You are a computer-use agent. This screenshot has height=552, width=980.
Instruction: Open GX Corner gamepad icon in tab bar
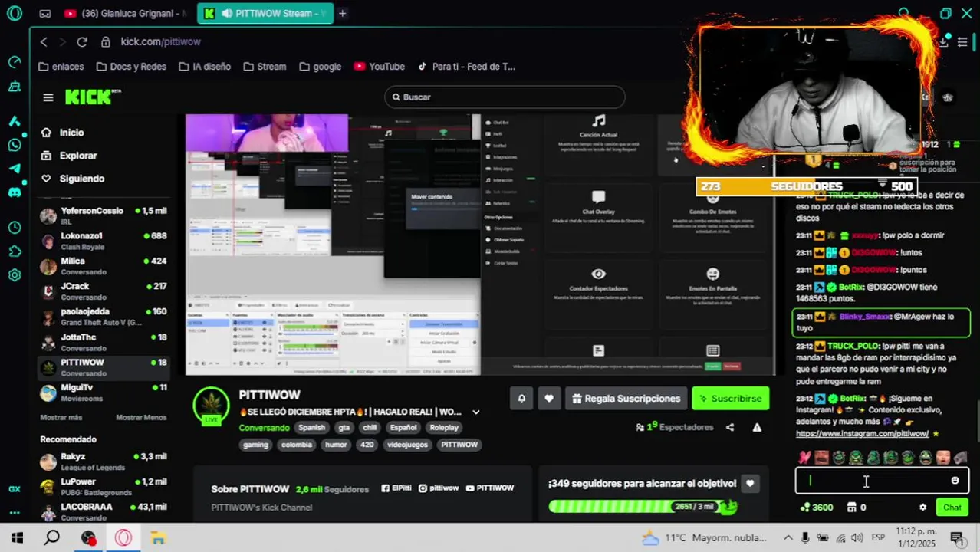(45, 13)
